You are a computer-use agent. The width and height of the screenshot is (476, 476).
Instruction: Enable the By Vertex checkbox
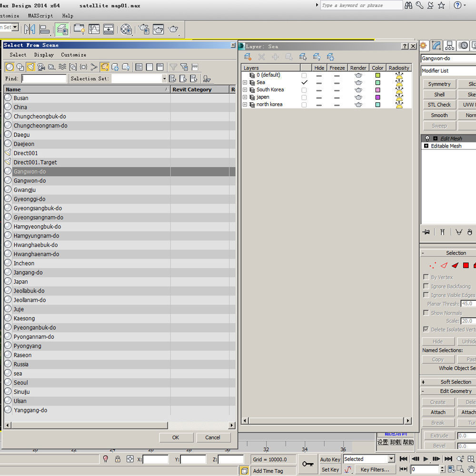tap(426, 277)
